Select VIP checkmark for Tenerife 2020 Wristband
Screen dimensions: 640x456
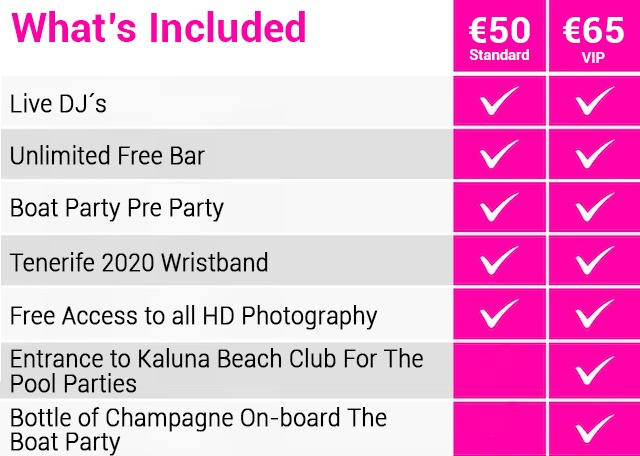[x=595, y=260]
